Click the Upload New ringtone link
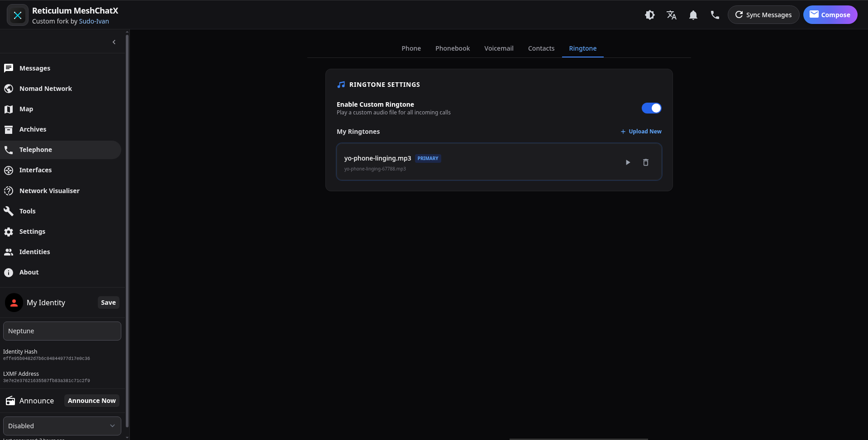Screen dimensions: 868x440 (x=641, y=132)
